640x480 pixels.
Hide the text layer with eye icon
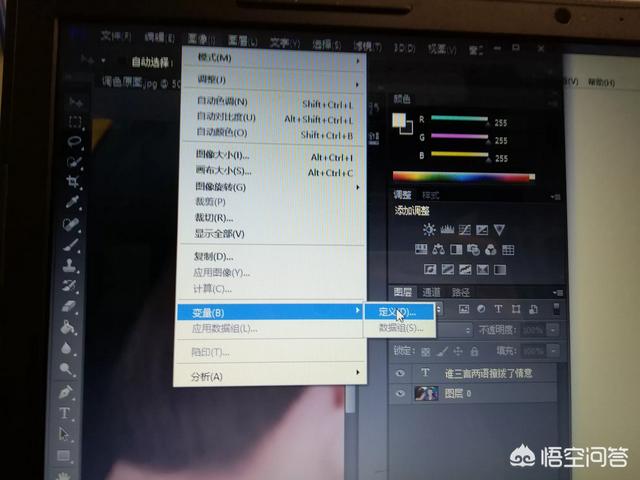pyautogui.click(x=400, y=373)
